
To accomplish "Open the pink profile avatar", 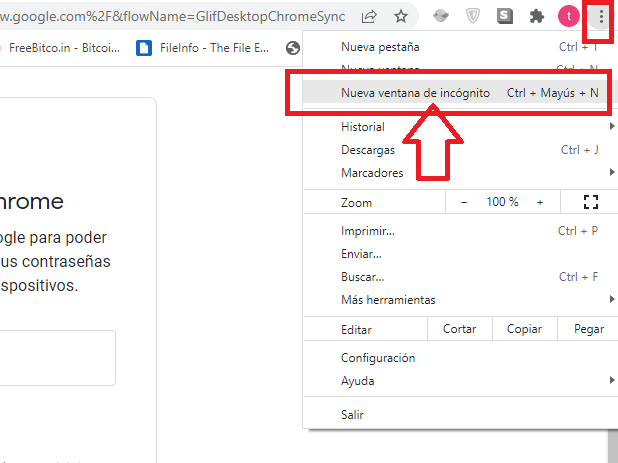I will tap(569, 17).
